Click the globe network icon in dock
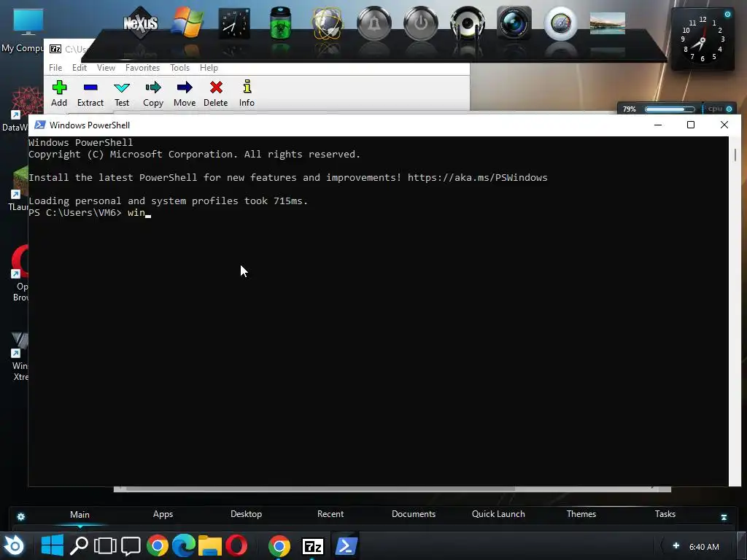This screenshot has height=560, width=747. click(327, 23)
